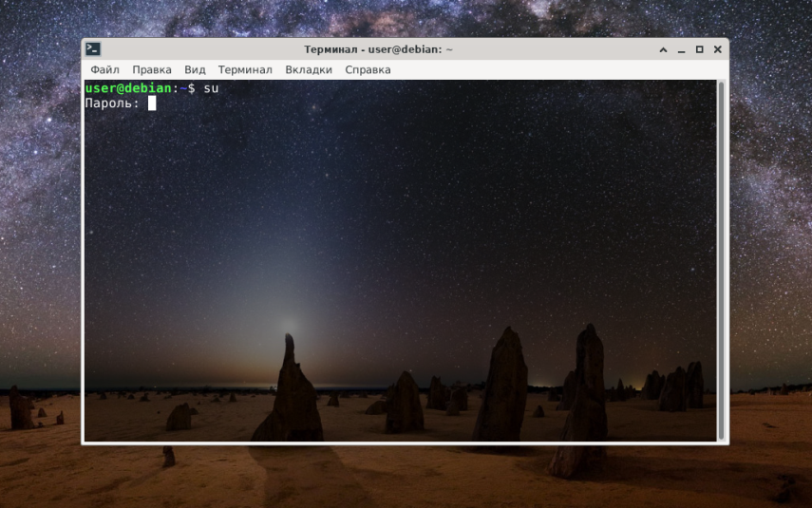This screenshot has height=508, width=812.
Task: Click the 'Пароль:' prompt label
Action: (112, 103)
